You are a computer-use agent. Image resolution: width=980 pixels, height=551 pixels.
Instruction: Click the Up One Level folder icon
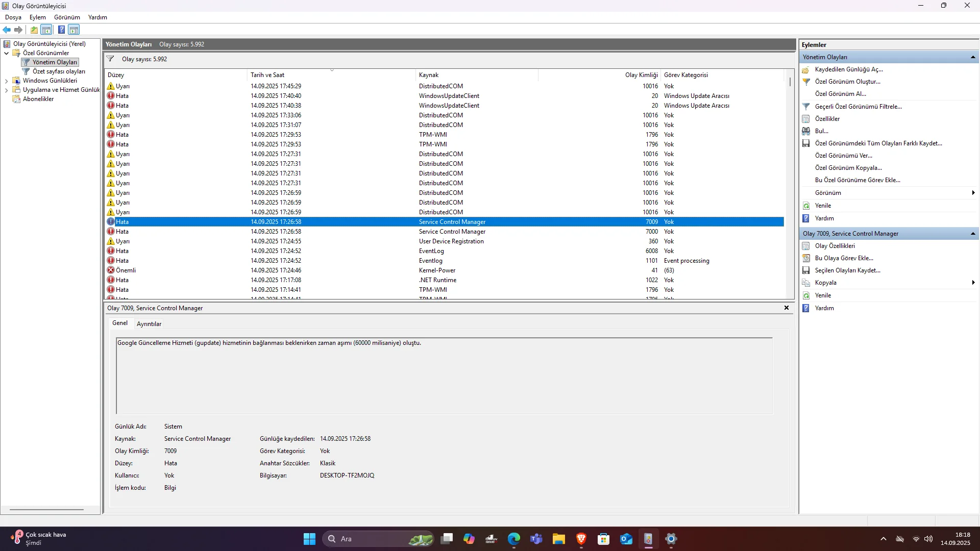(34, 30)
